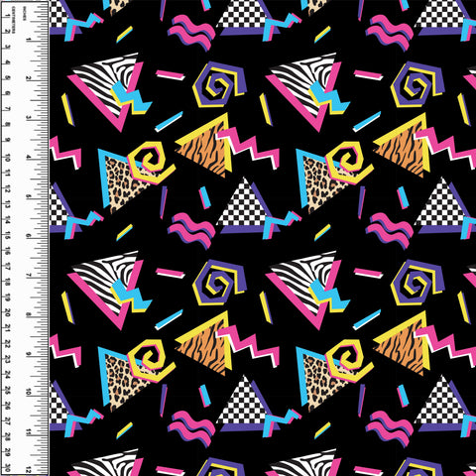The height and width of the screenshot is (476, 476).
Task: Click the 13 centimeter number on ruler
Action: point(7,204)
